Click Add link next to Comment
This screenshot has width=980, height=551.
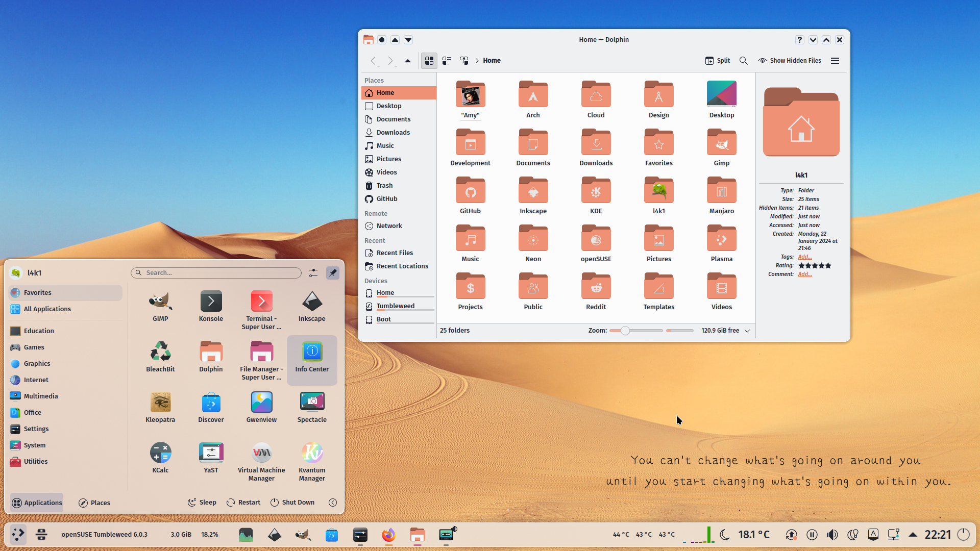pyautogui.click(x=805, y=274)
